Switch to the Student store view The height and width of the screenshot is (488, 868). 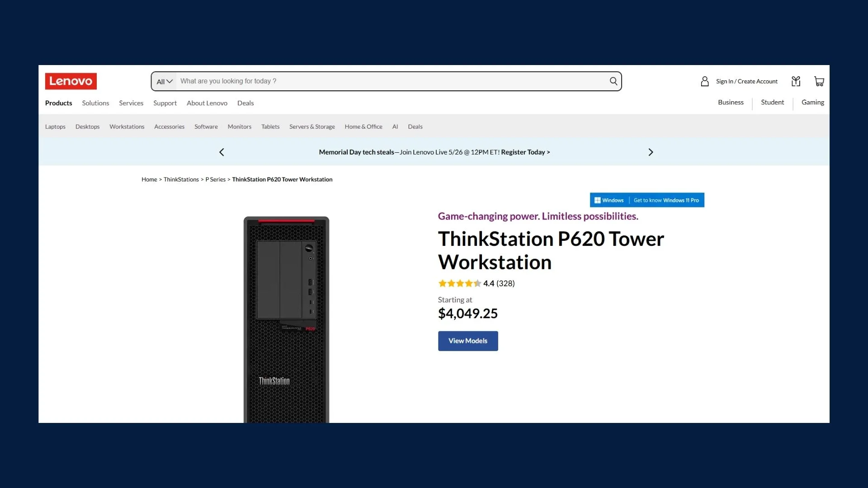[772, 102]
